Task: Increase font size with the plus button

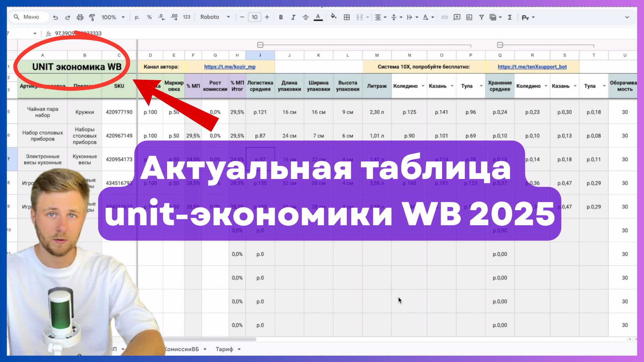Action: click(267, 17)
